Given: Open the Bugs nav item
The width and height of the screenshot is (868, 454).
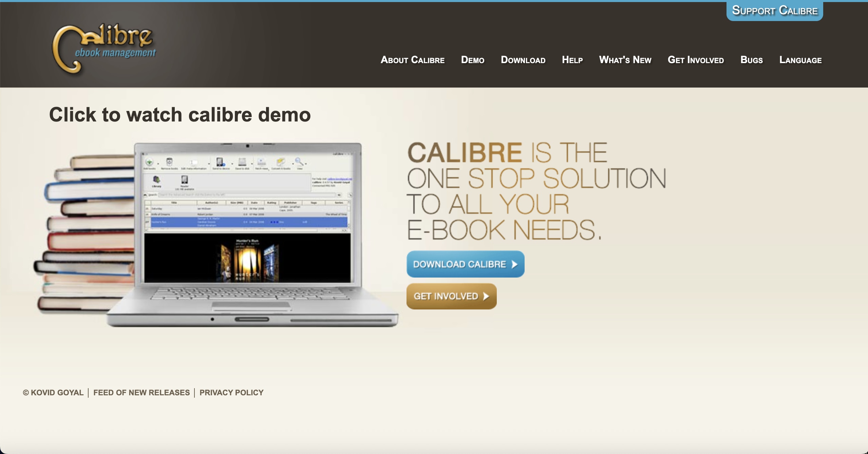Looking at the screenshot, I should (751, 60).
